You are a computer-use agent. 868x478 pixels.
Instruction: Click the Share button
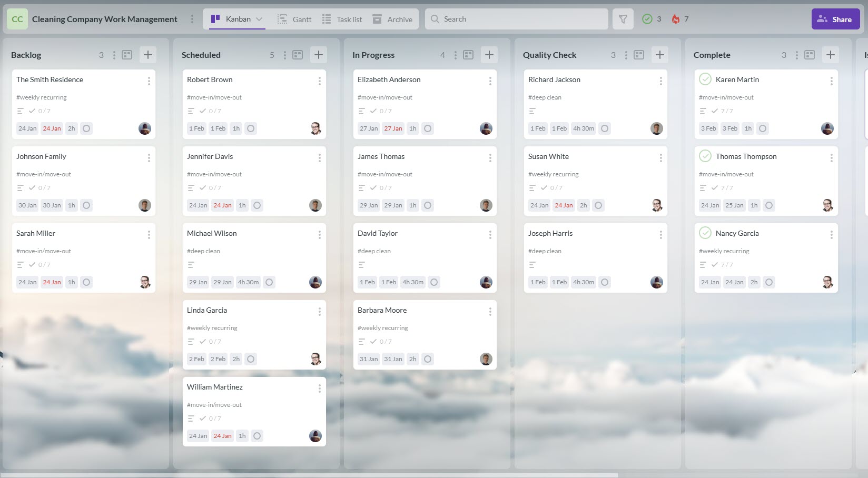coord(835,19)
